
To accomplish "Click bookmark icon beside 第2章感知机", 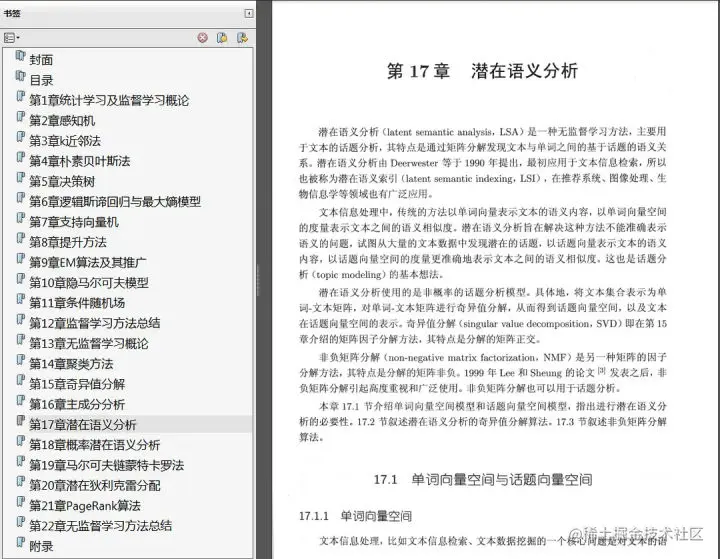I will pos(20,116).
